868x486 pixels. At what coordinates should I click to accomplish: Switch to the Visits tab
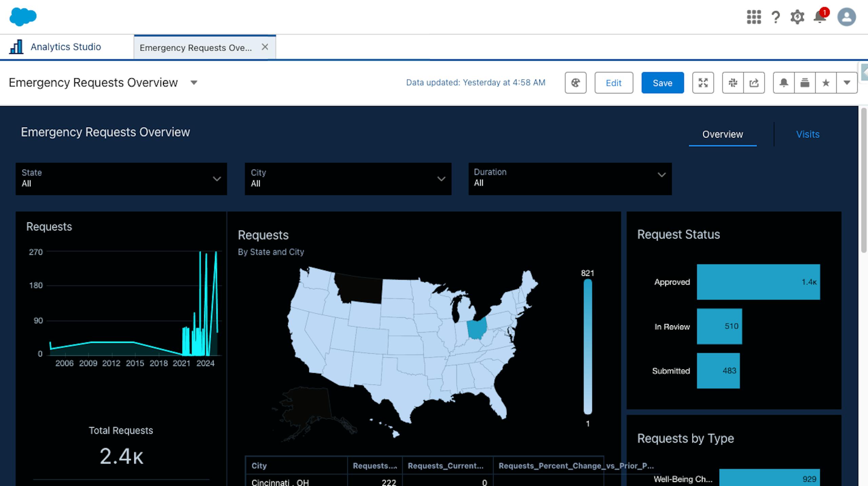click(x=808, y=134)
